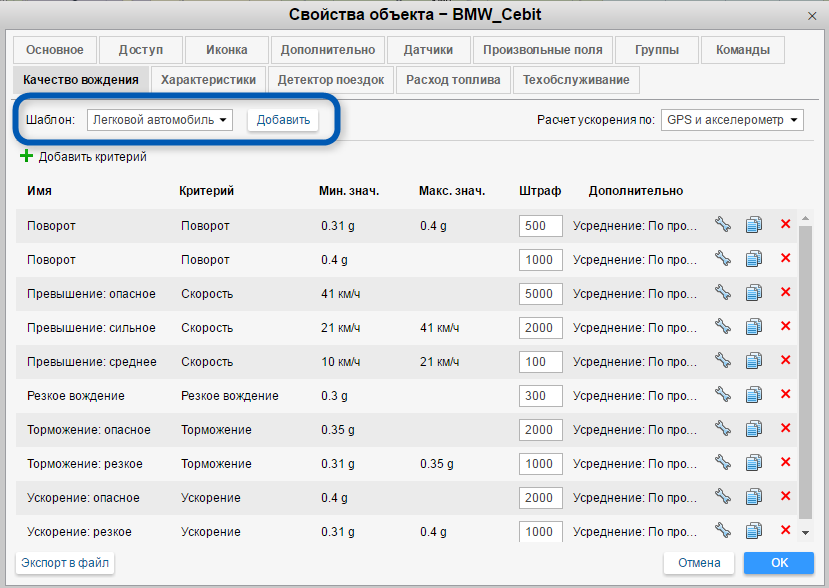
Task: Switch to the Датчики tab
Action: [428, 50]
